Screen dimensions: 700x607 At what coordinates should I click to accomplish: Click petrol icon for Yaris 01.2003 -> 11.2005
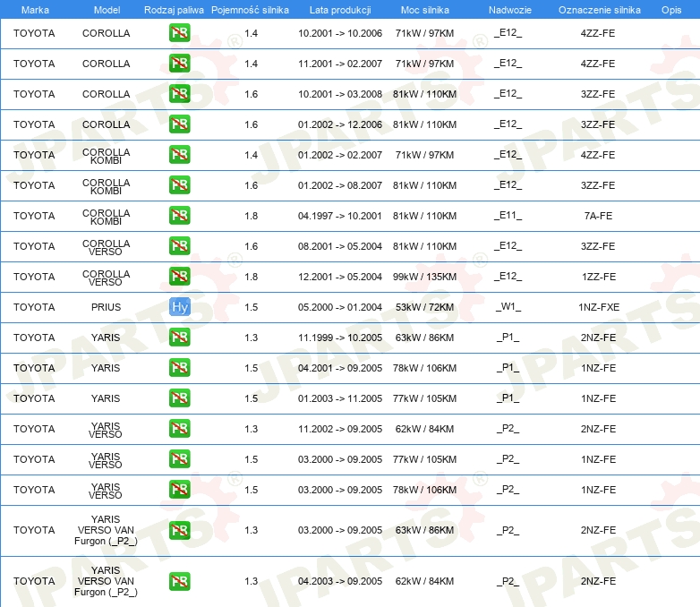[179, 398]
